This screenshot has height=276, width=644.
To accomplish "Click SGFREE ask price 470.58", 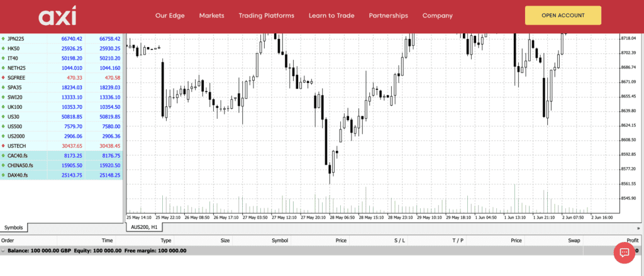I will (x=113, y=77).
